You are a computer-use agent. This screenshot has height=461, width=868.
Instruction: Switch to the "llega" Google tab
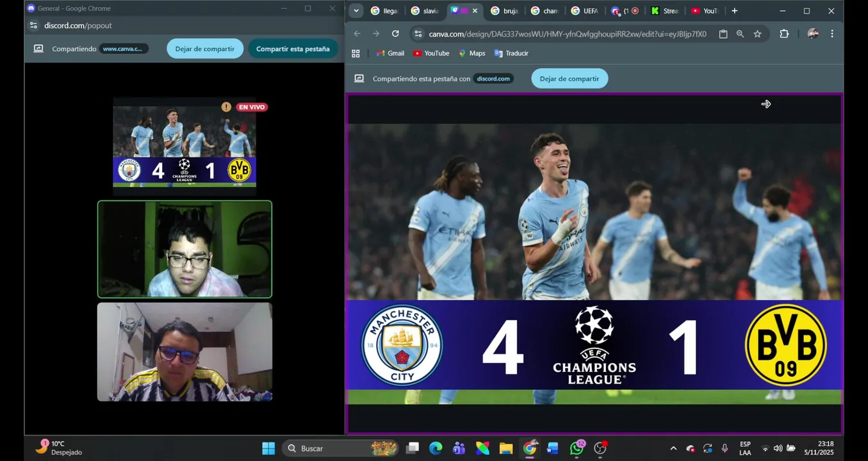tap(384, 11)
